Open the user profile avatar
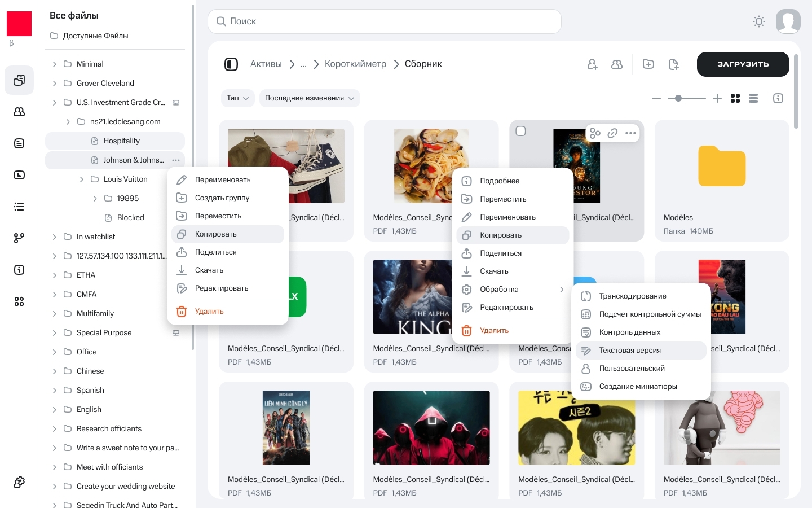This screenshot has height=508, width=812. coord(788,21)
